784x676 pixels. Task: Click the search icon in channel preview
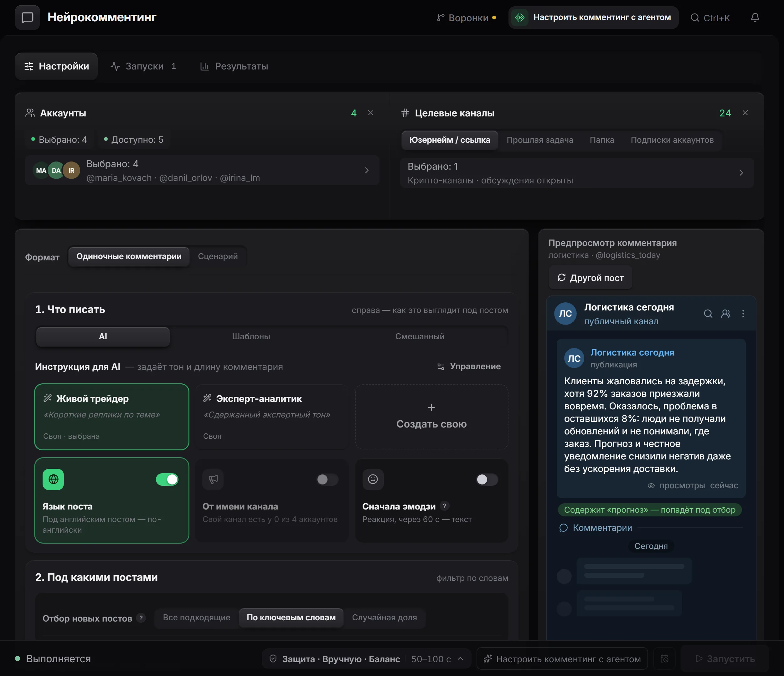(708, 314)
